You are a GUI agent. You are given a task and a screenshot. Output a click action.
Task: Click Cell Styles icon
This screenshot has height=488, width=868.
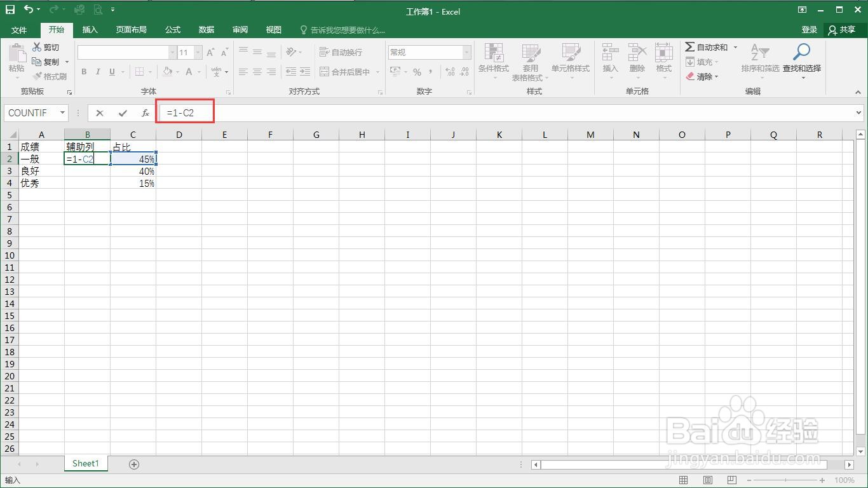(571, 53)
